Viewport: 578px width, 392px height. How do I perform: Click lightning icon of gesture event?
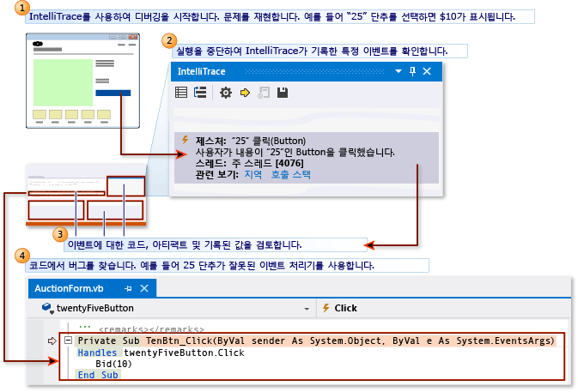point(185,140)
